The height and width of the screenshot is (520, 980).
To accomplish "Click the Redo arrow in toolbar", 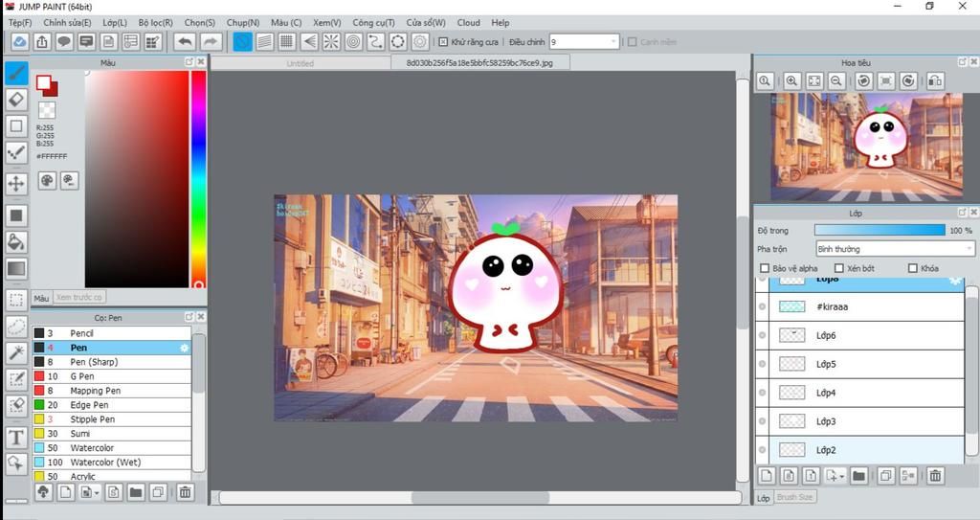I will coord(212,42).
